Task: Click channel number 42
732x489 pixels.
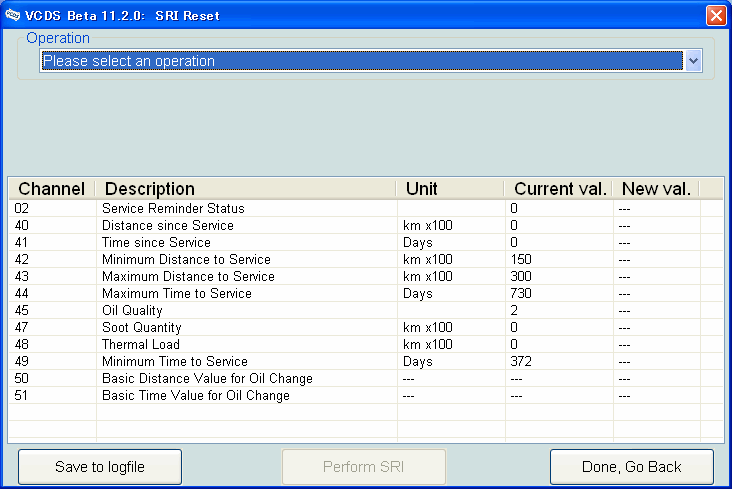Action: 21,259
